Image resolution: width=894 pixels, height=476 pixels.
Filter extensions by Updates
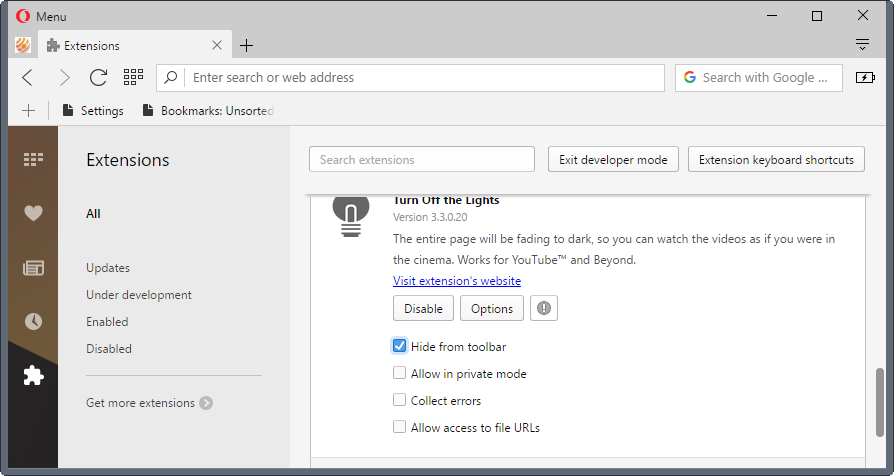pos(108,268)
